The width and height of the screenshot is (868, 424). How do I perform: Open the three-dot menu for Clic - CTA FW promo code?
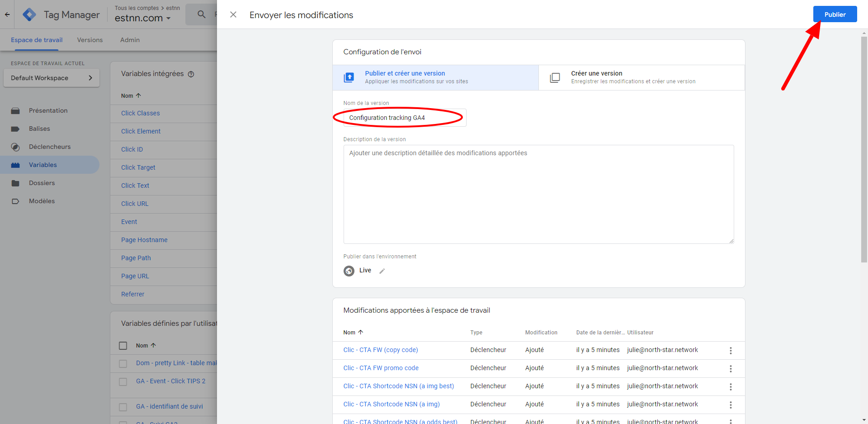(730, 369)
